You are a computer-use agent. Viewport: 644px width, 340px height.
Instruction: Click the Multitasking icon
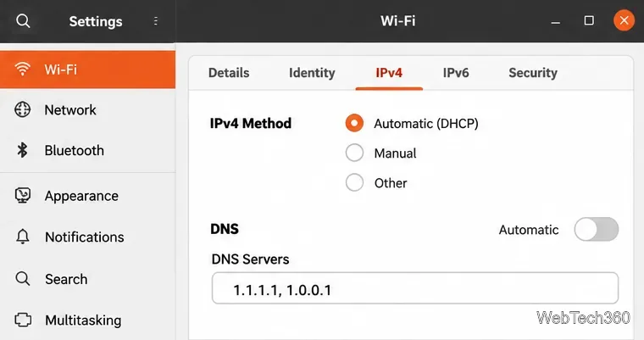click(x=23, y=320)
